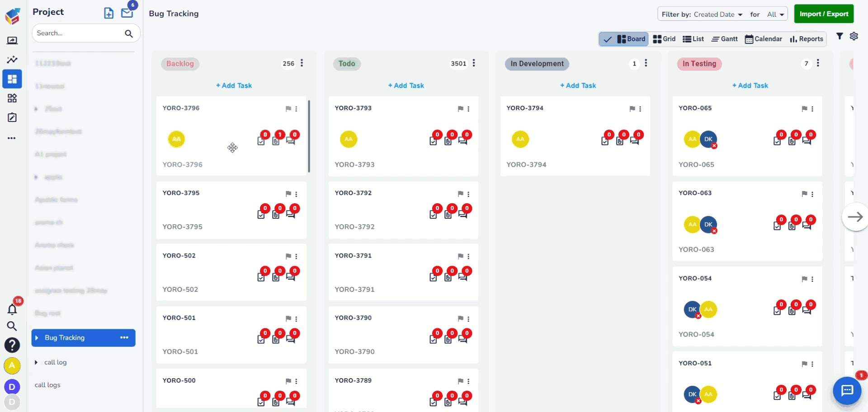Open the blue D workspace avatar

click(12, 387)
